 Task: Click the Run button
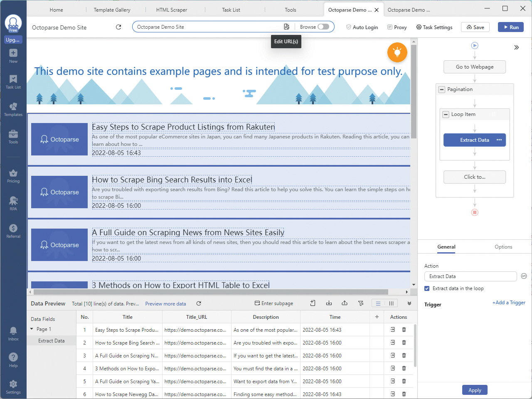tap(511, 27)
